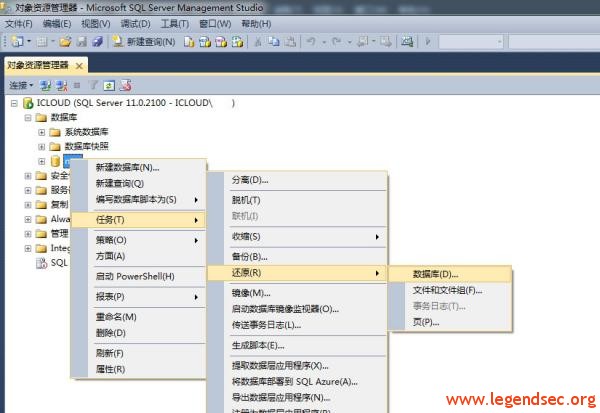The image size is (600, 413).
Task: Open the 工具(T) menu
Action: pyautogui.click(x=175, y=24)
